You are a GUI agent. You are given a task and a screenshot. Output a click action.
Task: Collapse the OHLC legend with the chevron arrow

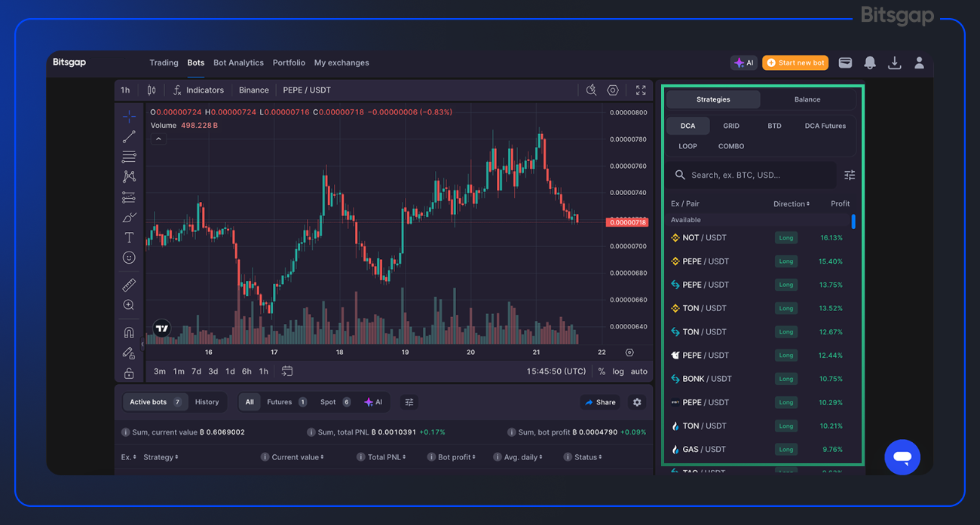pos(158,138)
